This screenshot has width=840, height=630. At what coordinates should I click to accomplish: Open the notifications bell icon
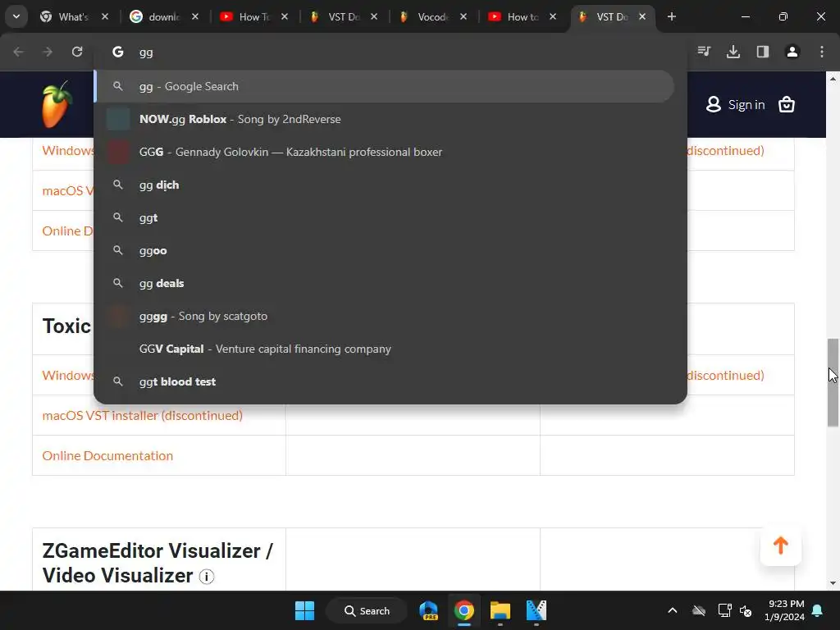tap(818, 610)
